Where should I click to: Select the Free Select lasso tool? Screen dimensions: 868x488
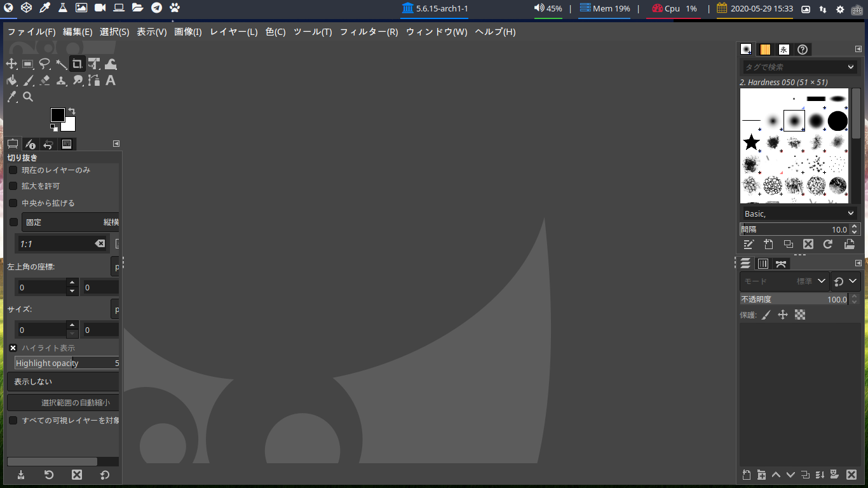click(44, 64)
